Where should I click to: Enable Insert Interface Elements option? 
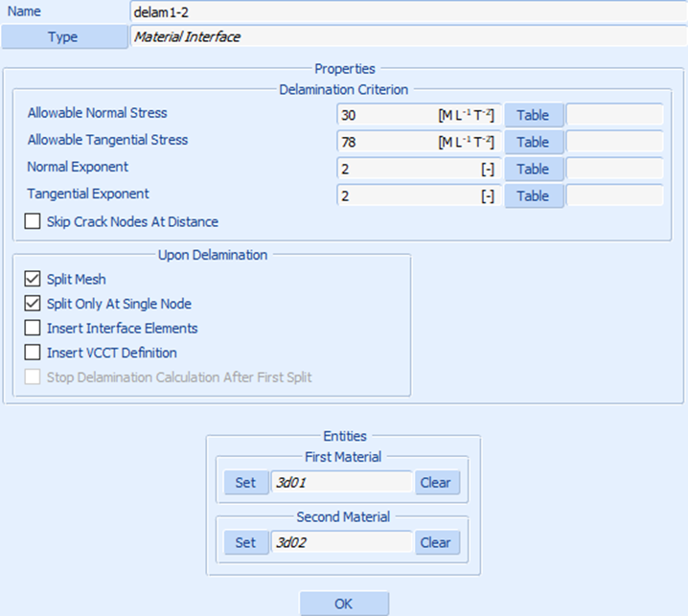[x=33, y=329]
